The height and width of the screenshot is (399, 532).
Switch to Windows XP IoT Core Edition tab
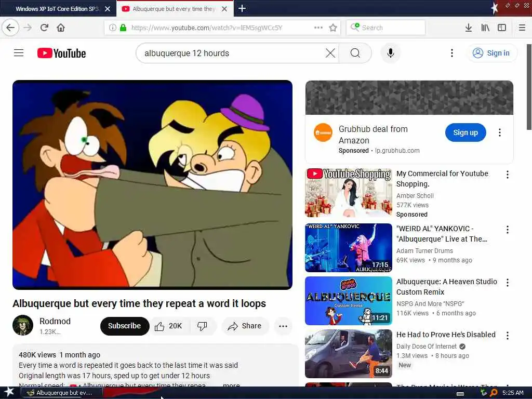click(x=57, y=9)
